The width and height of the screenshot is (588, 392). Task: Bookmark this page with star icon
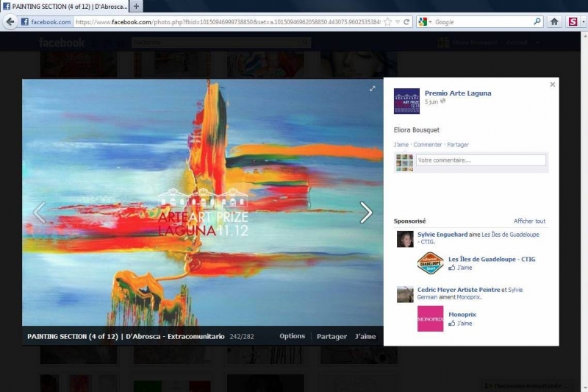(388, 22)
